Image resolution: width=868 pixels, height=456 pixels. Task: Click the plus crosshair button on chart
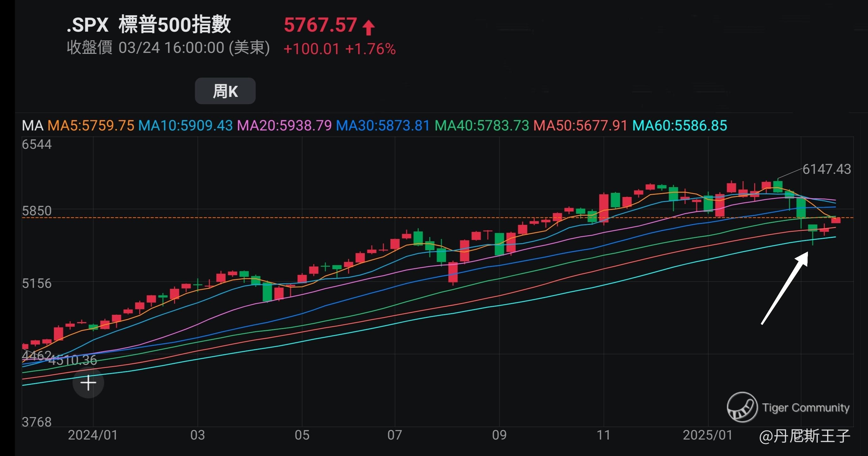click(x=88, y=383)
